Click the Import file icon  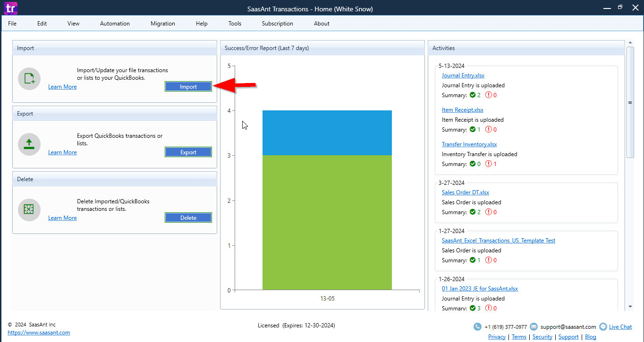pos(29,79)
